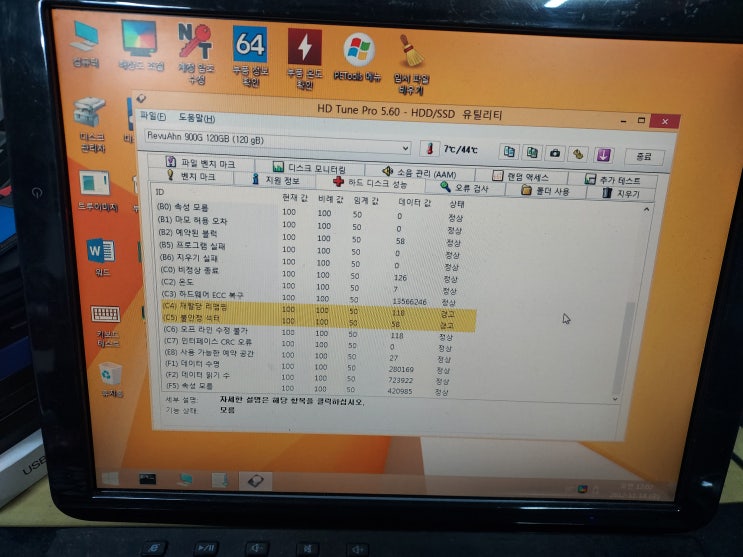Select the (B5) 프로그램 실패 row
This screenshot has width=743, height=557.
[310, 248]
